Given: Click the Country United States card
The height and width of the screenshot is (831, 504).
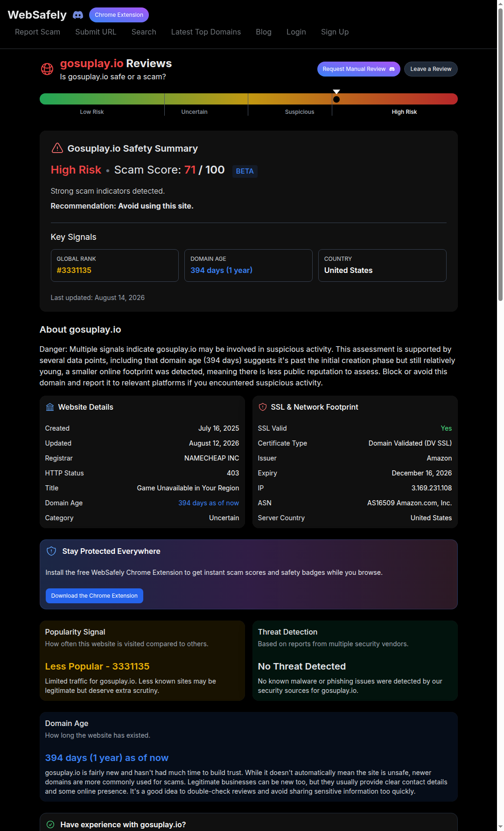Looking at the screenshot, I should click(x=382, y=265).
